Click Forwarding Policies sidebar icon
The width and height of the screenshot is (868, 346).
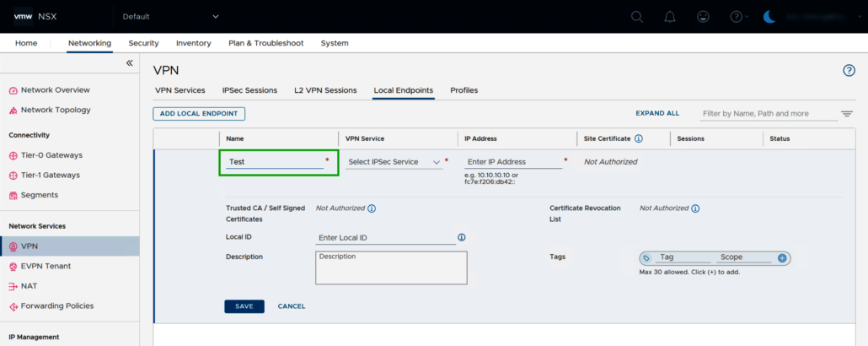pyautogui.click(x=13, y=306)
